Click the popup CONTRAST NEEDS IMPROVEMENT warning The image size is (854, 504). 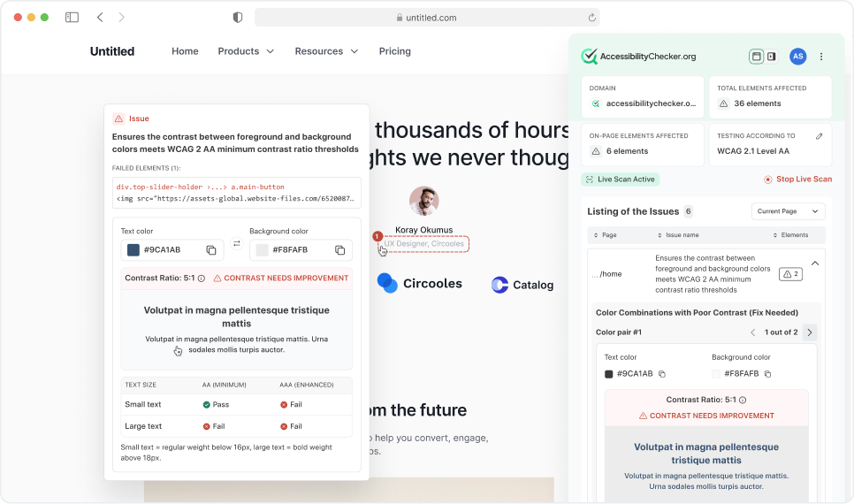coord(280,278)
